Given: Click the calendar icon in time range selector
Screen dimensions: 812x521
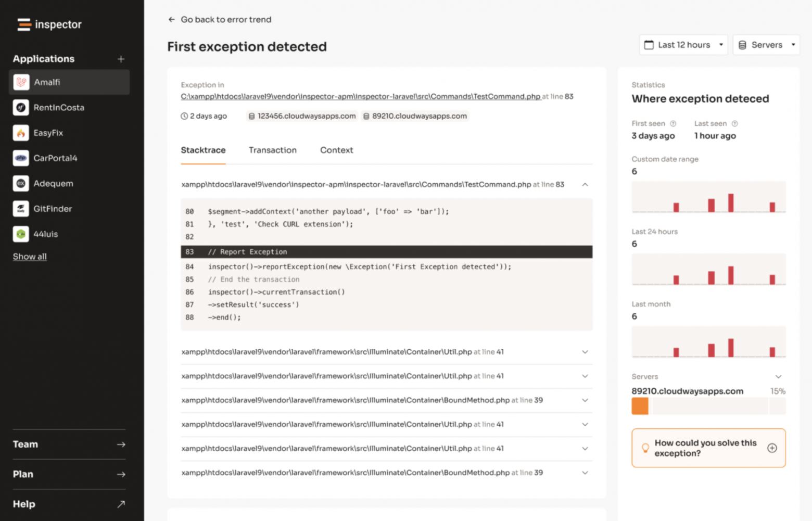Looking at the screenshot, I should point(649,45).
